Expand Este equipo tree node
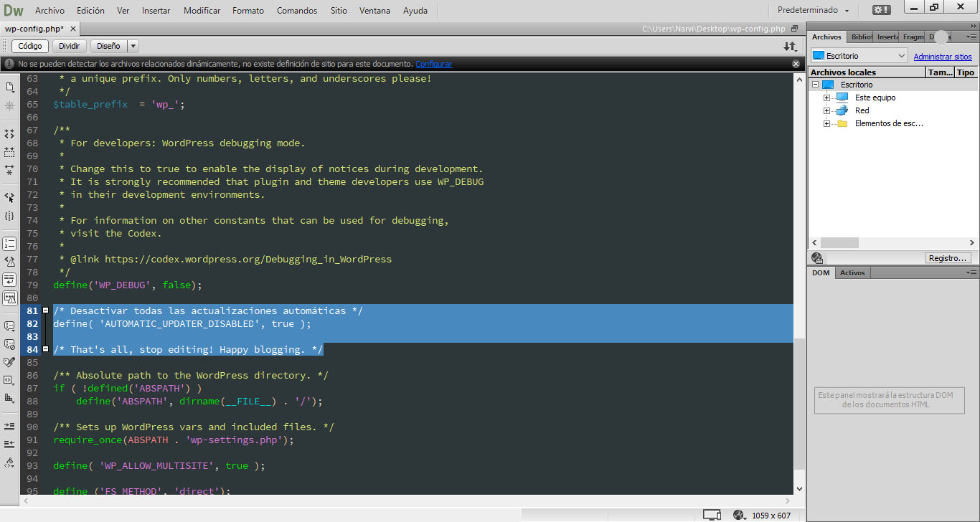Viewport: 980px width, 522px height. point(826,98)
